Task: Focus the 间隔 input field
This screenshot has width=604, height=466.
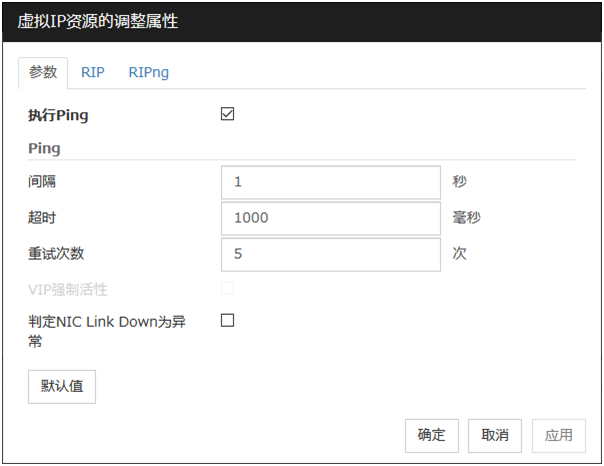Action: point(330,183)
